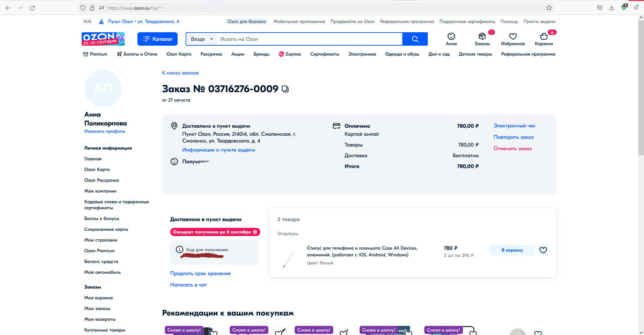The width and height of the screenshot is (644, 335).
Task: Open Баланс средств in sidebar
Action: (101, 261)
